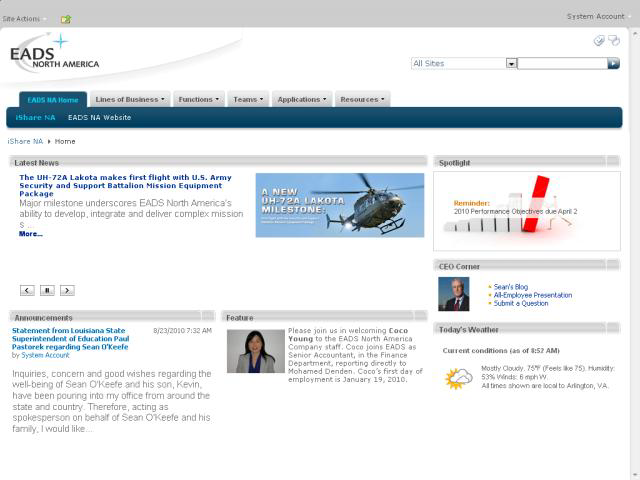Pause the news slideshow
Image resolution: width=640 pixels, height=480 pixels.
[x=47, y=290]
